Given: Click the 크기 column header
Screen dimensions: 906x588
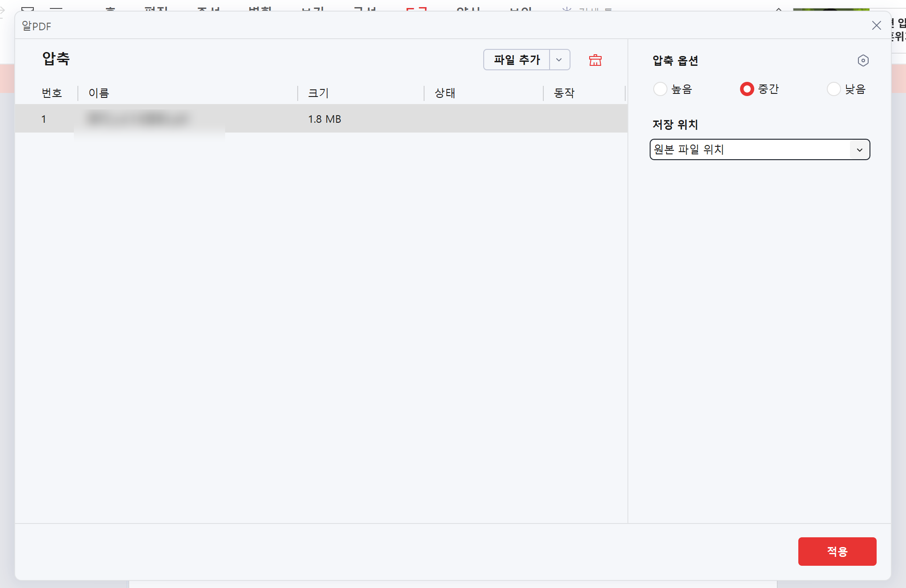Looking at the screenshot, I should pyautogui.click(x=318, y=93).
